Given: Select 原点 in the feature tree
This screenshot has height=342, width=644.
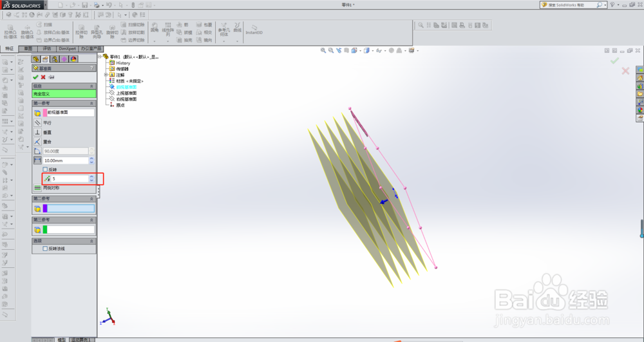Looking at the screenshot, I should (120, 105).
